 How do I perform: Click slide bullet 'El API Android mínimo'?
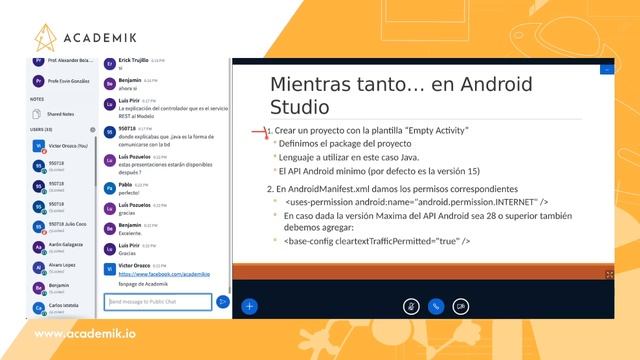379,171
